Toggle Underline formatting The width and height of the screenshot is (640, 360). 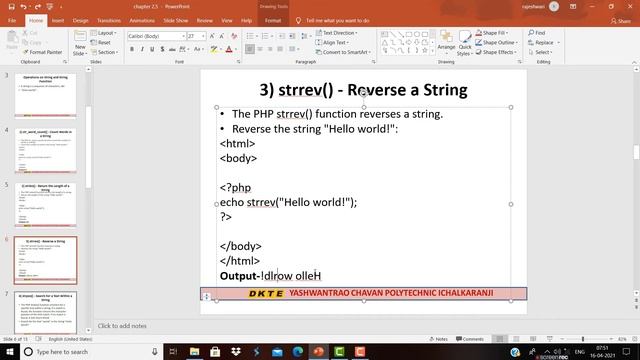152,49
